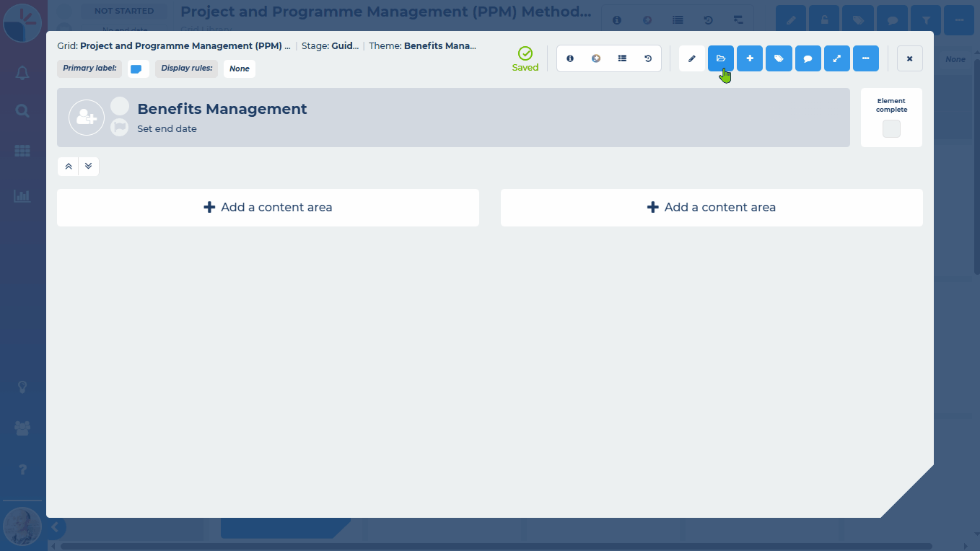Click the open folder icon in the toolbar

tap(720, 58)
